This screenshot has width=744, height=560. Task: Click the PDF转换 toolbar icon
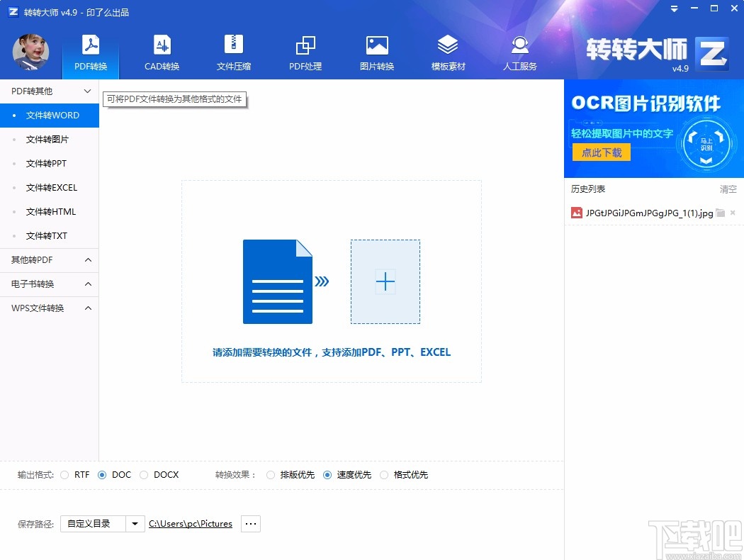[90, 51]
